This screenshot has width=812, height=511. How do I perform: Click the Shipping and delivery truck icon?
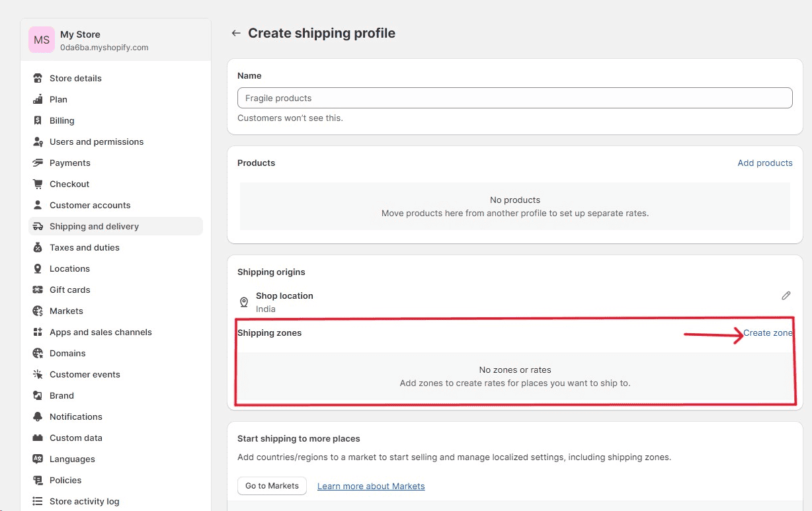(x=38, y=226)
